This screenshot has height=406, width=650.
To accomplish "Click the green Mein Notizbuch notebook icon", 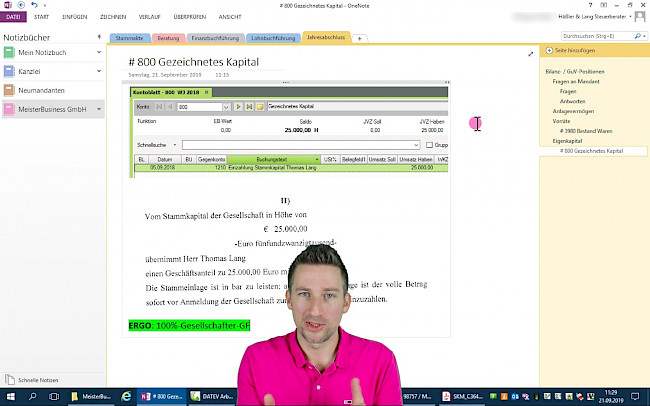I will (10, 51).
